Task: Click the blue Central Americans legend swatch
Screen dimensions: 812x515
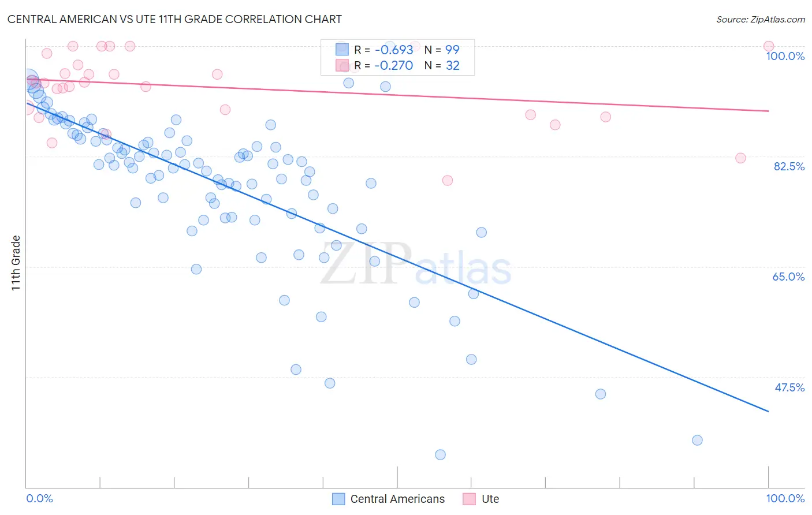Action: click(x=338, y=499)
